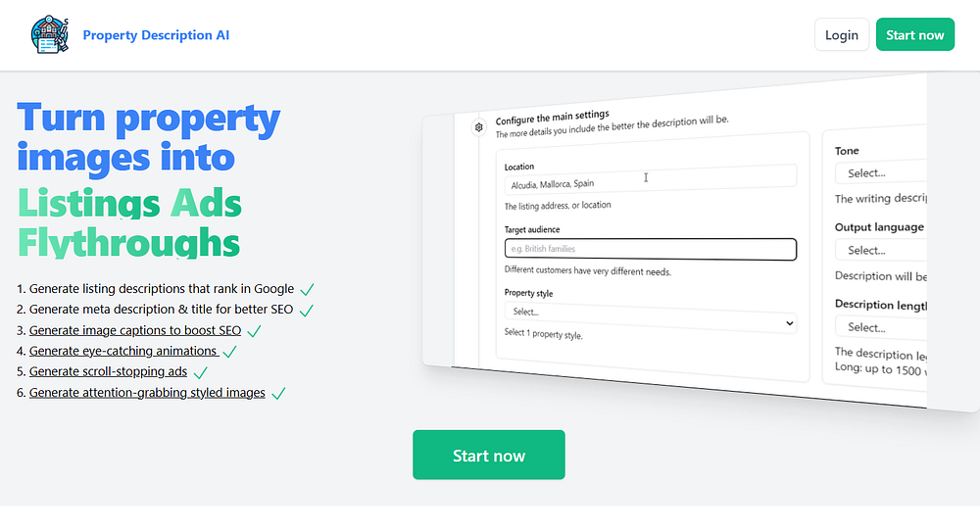Viewport: 980px width, 531px height.
Task: Click checkmark beside styled images link
Action: [278, 393]
